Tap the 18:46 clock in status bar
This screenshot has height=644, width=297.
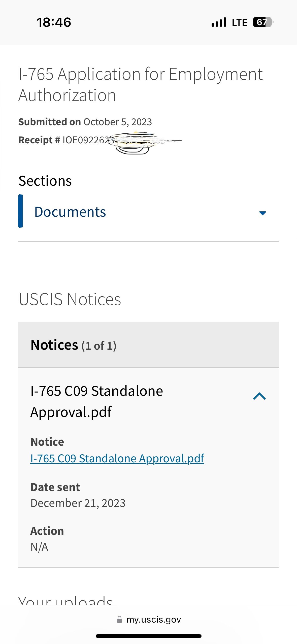click(54, 22)
